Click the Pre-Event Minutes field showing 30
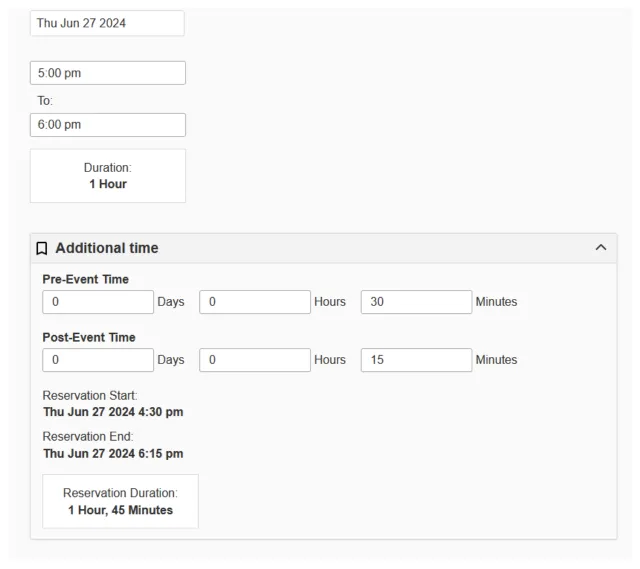 point(416,302)
